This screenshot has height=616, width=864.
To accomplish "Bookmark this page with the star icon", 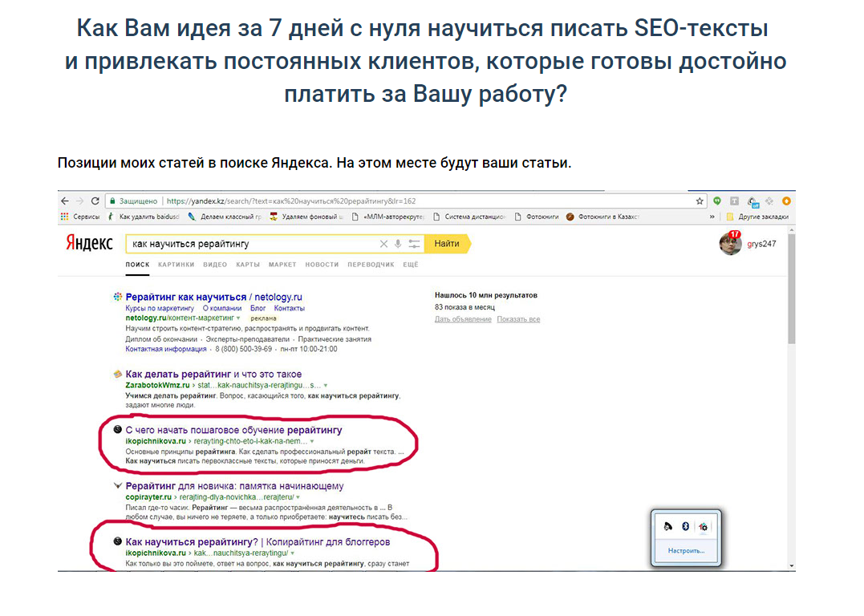I will [x=700, y=201].
